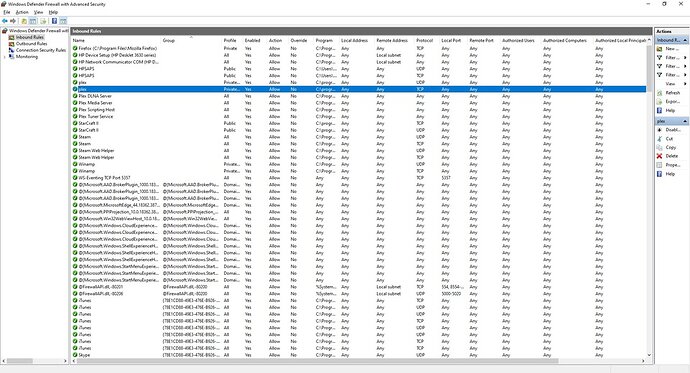
Task: Click the rules list scroll down arrow
Action: coord(649,355)
